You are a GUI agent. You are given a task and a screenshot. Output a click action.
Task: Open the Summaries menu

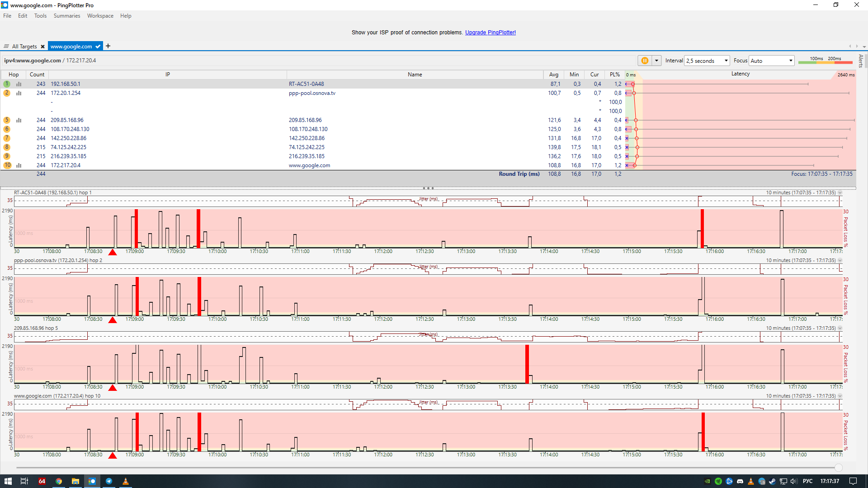[x=66, y=16]
